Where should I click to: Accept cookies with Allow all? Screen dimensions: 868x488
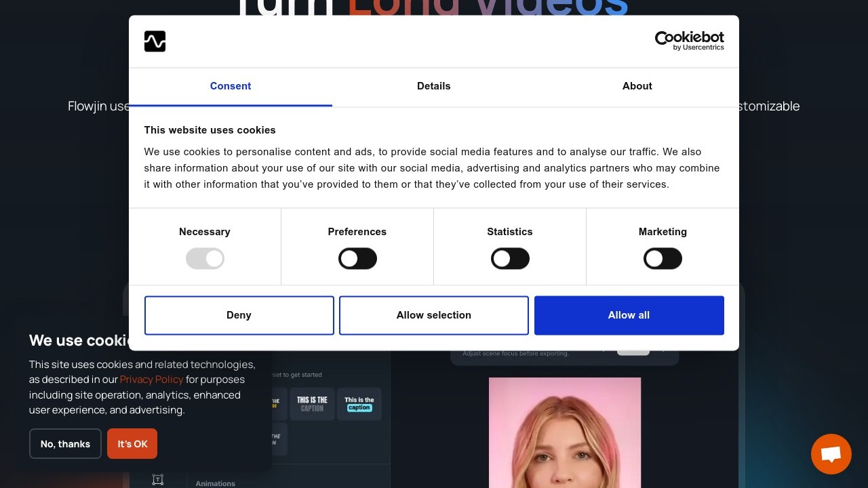[629, 315]
